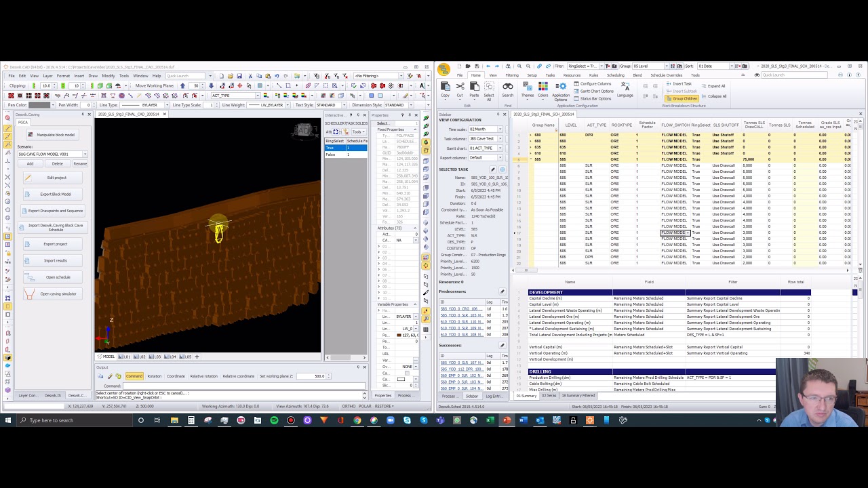
Task: Toggle Relative rotation in Output panel
Action: pos(203,376)
